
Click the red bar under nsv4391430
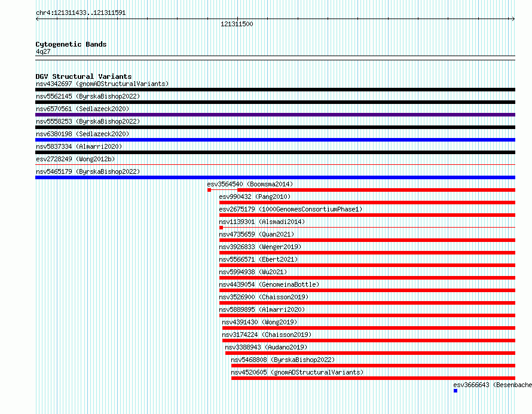(369, 328)
